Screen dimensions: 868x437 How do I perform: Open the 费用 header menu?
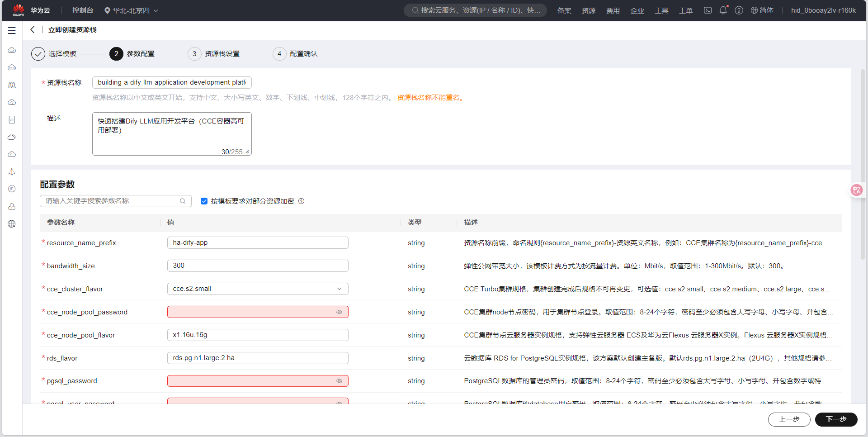click(x=613, y=10)
